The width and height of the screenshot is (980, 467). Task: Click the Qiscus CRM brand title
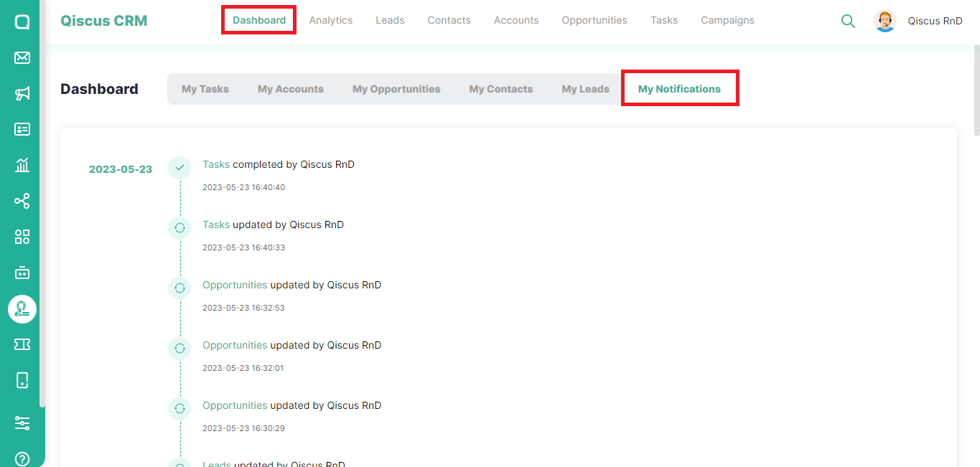point(104,21)
